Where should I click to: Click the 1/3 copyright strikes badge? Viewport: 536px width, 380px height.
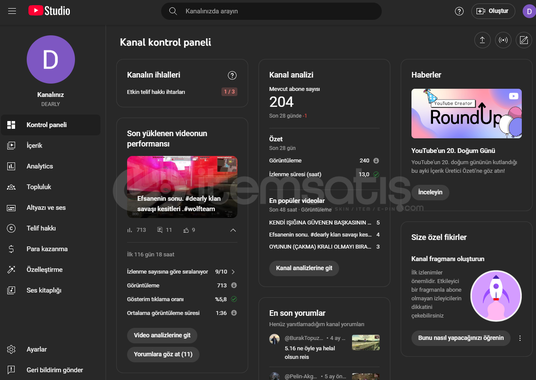point(229,92)
